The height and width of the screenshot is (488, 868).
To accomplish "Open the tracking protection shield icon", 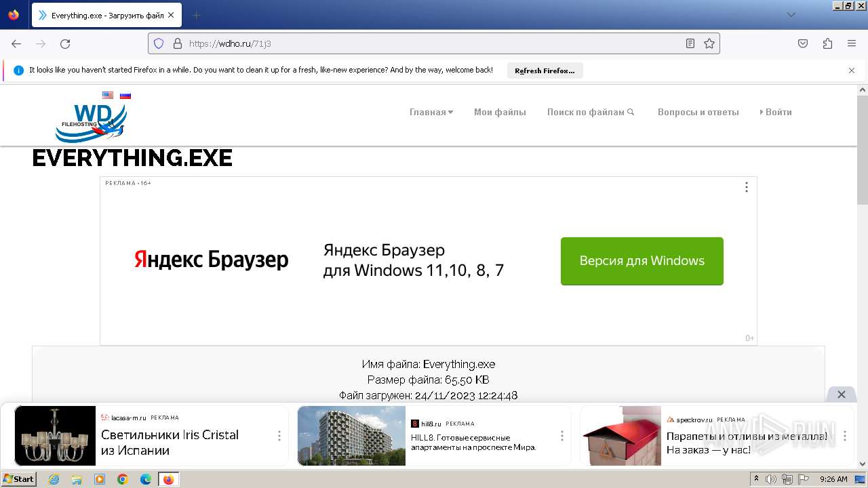I will (x=159, y=43).
